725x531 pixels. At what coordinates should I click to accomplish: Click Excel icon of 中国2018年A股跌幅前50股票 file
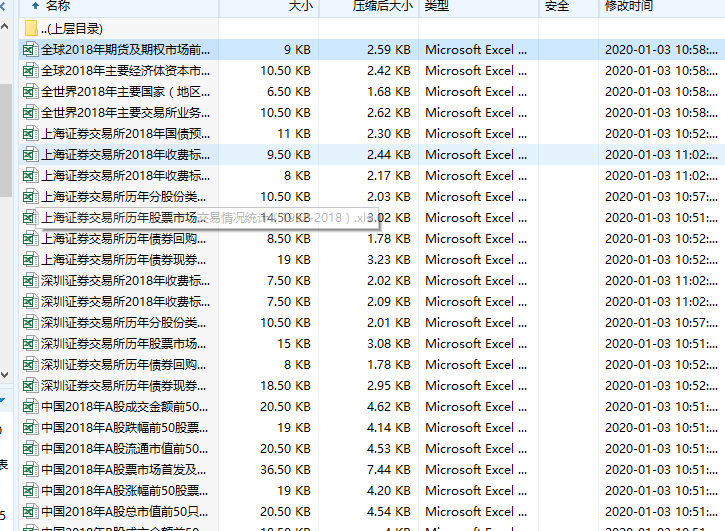[x=31, y=427]
